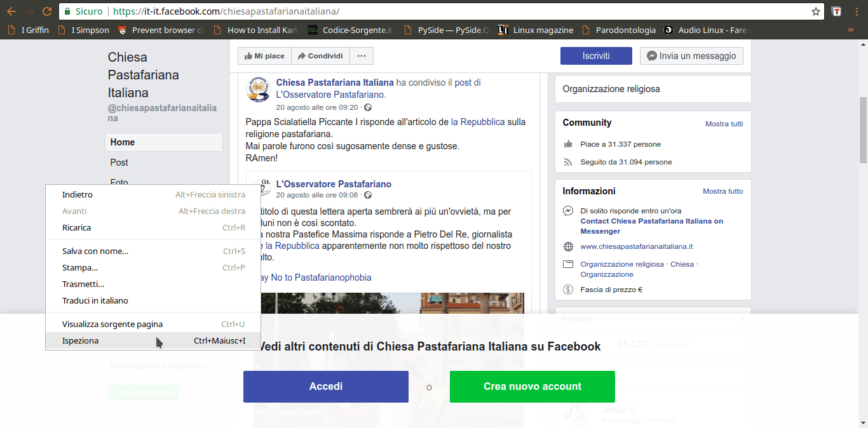Click the green Crea nuovo account button
This screenshot has height=428, width=868.
pos(532,387)
